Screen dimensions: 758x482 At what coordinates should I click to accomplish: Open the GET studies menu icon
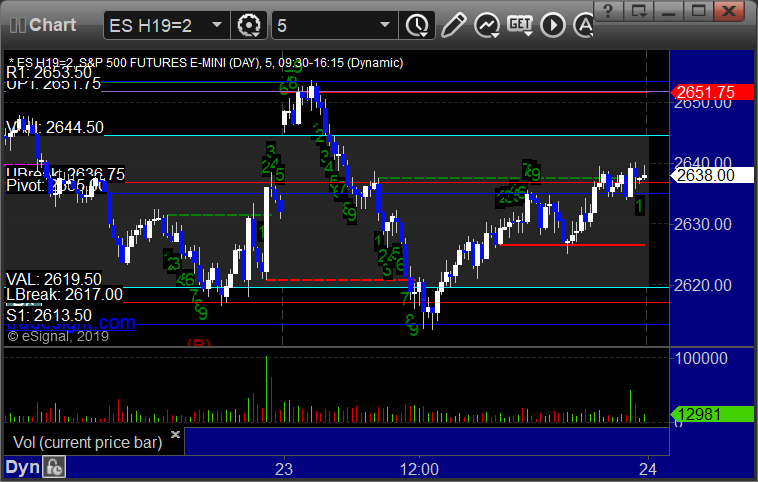pos(520,25)
